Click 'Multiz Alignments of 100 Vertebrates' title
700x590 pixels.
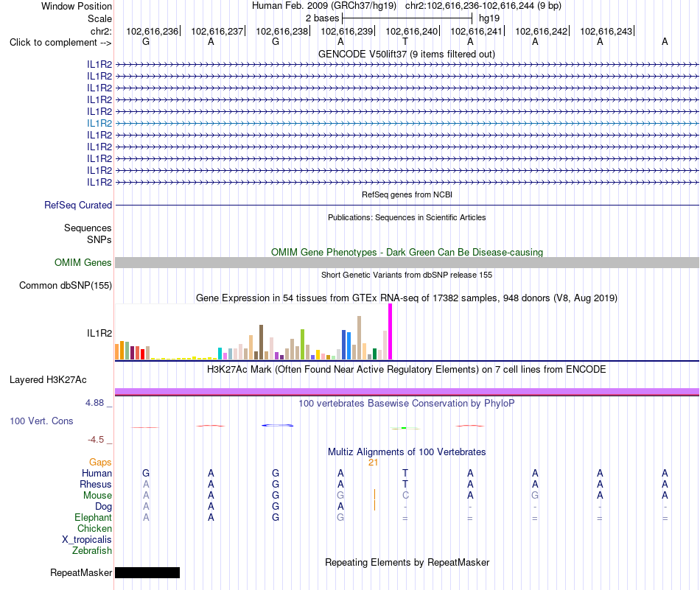point(407,452)
